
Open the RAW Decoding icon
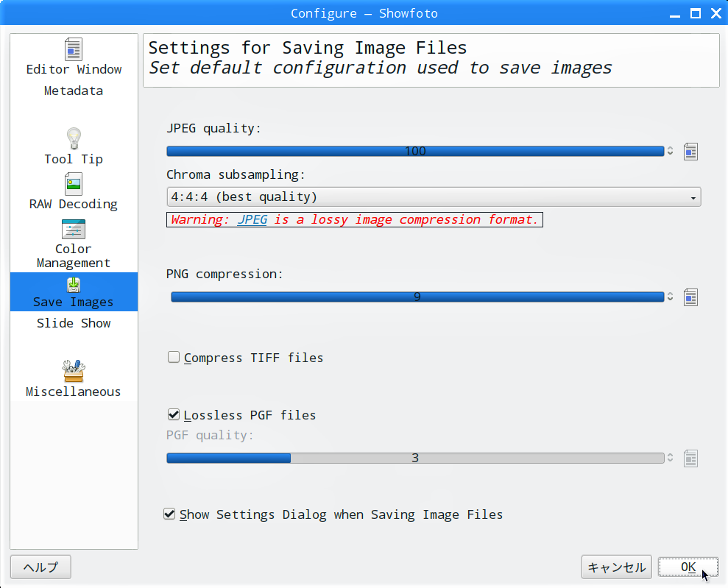[74, 184]
